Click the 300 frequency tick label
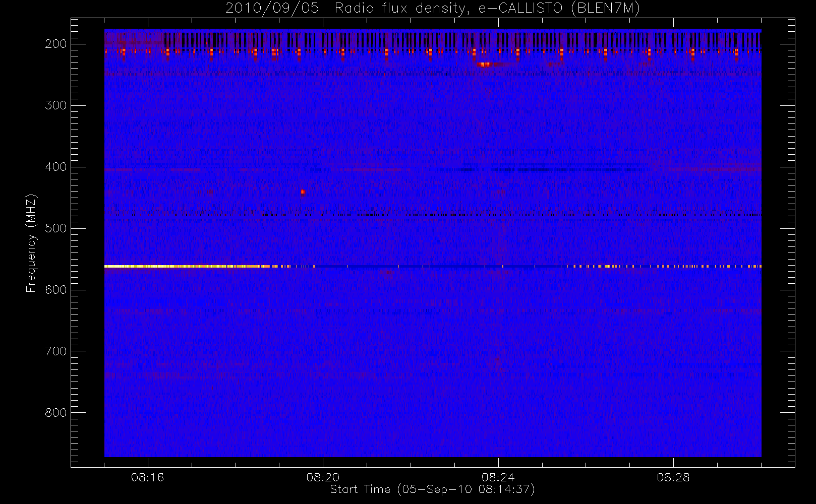This screenshot has width=816, height=504. click(56, 105)
